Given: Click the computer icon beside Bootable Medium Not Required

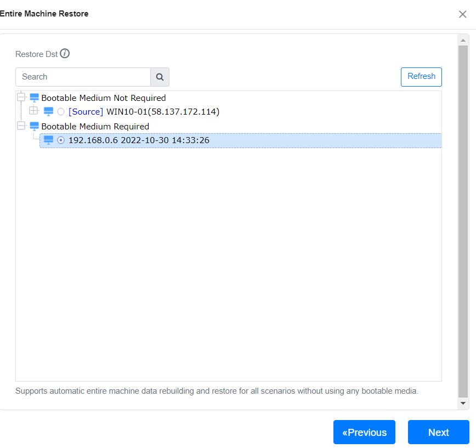Looking at the screenshot, I should click(34, 98).
